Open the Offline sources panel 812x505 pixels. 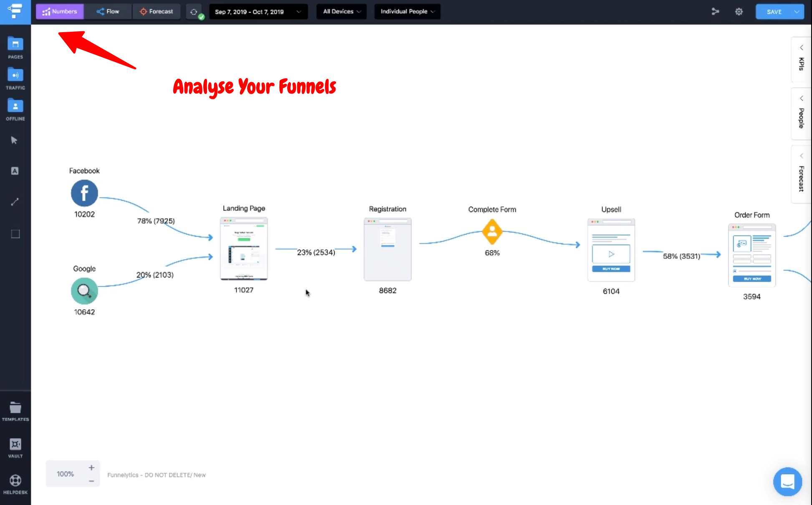coord(15,106)
